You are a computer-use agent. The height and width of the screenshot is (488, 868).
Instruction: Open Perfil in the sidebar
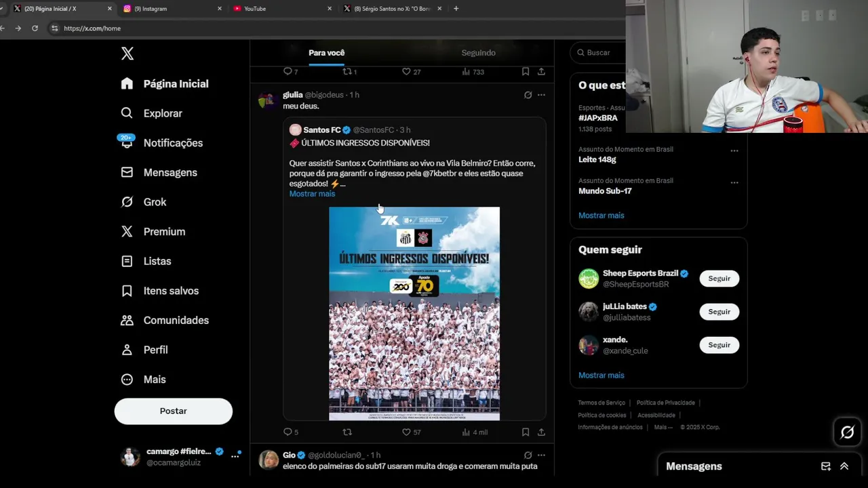click(x=144, y=350)
